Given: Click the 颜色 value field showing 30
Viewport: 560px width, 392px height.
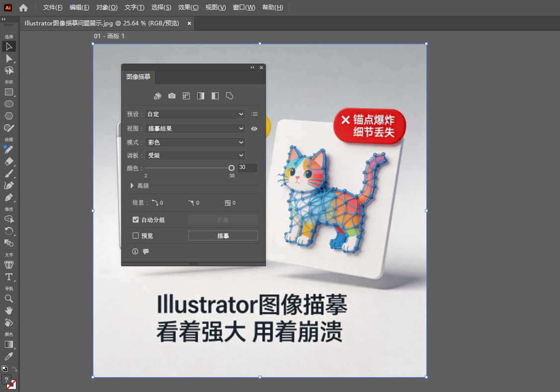Looking at the screenshot, I should coord(247,167).
